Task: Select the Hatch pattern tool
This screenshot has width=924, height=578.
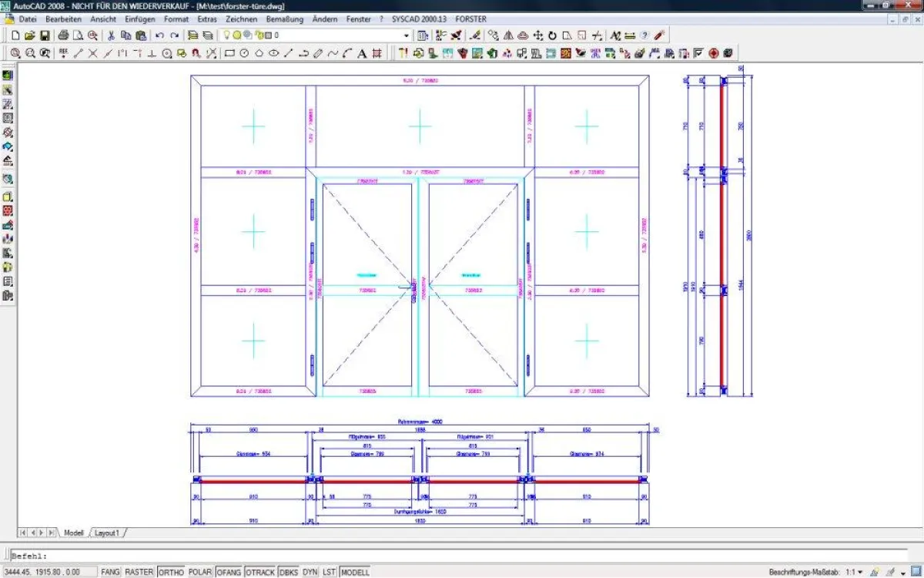Action: coord(377,53)
